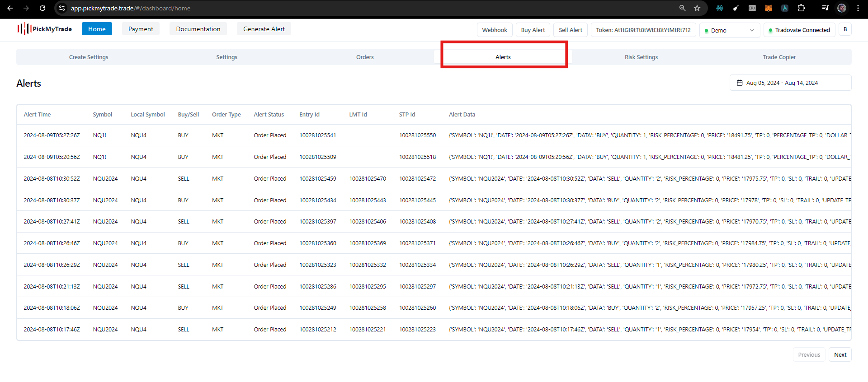The height and width of the screenshot is (382, 868).
Task: Click STP Id 100281025297
Action: [x=417, y=286]
